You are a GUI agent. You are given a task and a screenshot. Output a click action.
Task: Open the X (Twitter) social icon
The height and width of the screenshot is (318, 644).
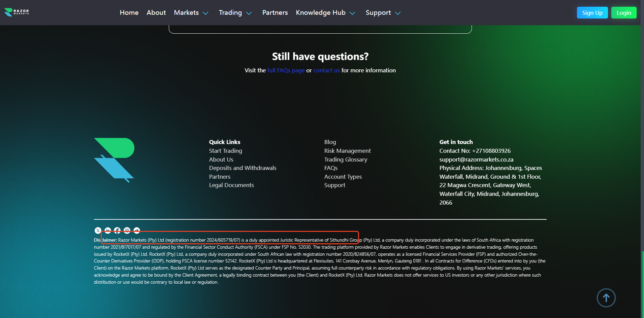(98, 231)
